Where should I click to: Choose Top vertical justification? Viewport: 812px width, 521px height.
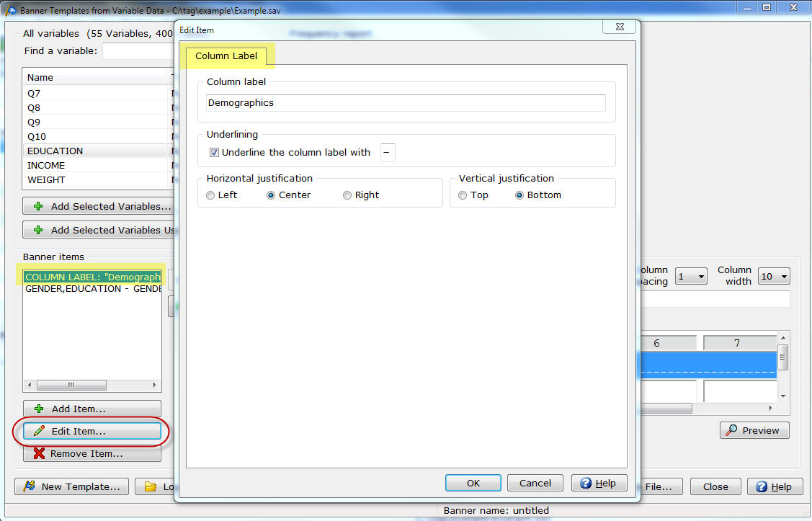click(x=463, y=195)
